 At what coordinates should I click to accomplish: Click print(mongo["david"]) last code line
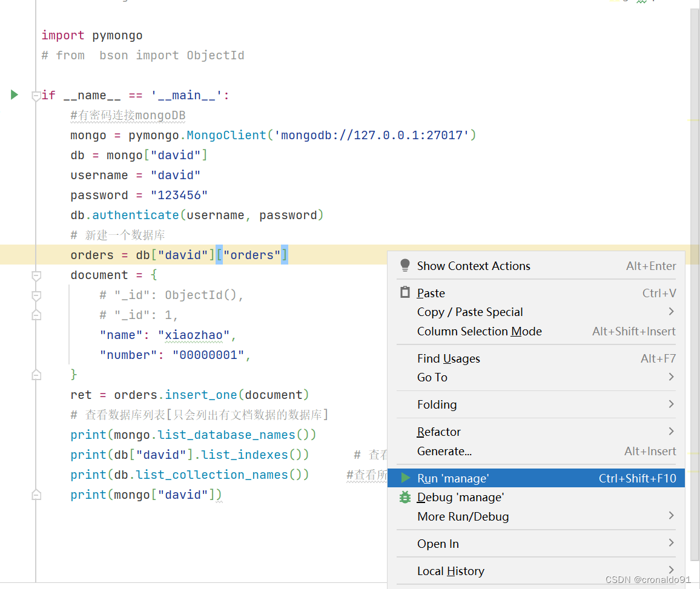[x=146, y=495]
